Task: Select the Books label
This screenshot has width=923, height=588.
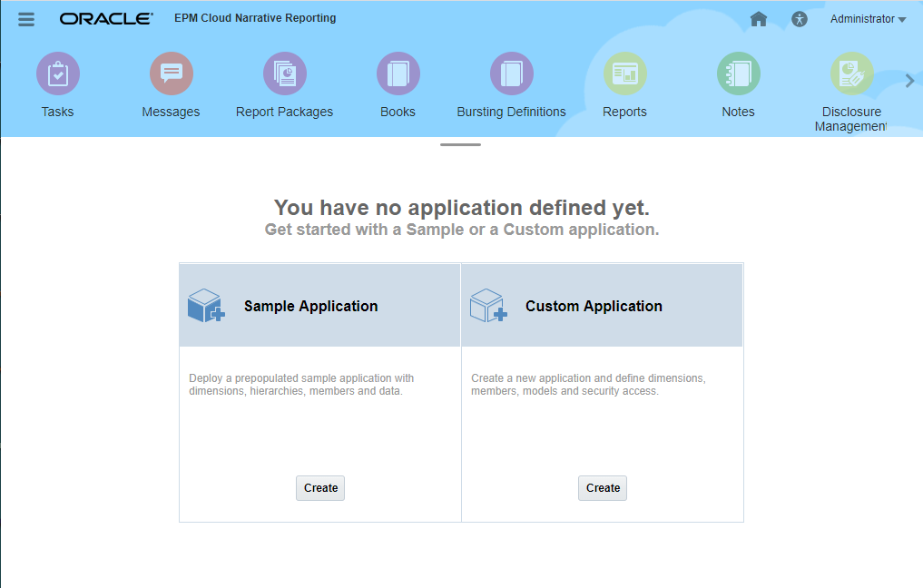Action: click(x=398, y=112)
